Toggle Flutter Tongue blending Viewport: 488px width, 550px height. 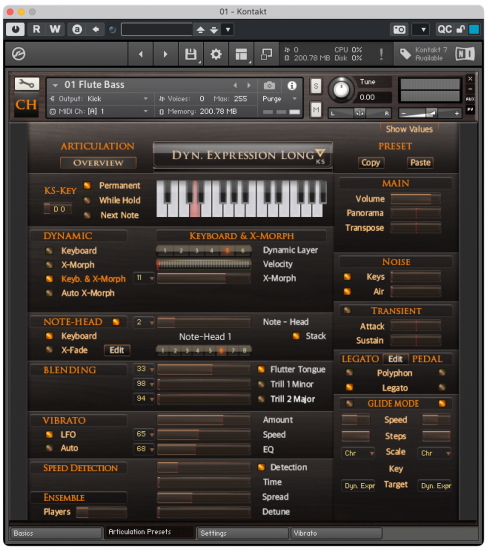(261, 369)
